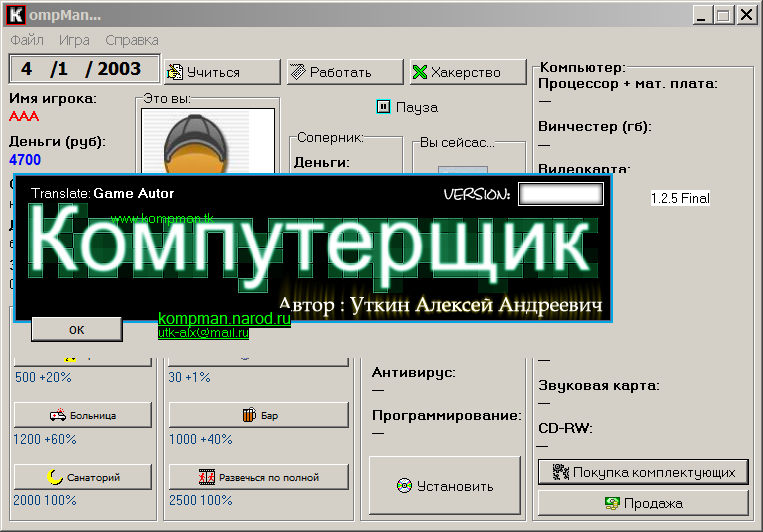Click the Звуковая карта label
The image size is (763, 532).
pyautogui.click(x=599, y=385)
